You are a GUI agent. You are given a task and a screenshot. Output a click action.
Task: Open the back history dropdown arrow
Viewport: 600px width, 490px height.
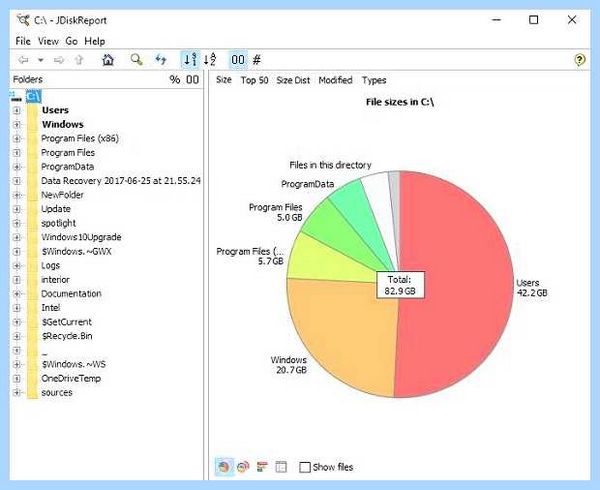click(41, 60)
